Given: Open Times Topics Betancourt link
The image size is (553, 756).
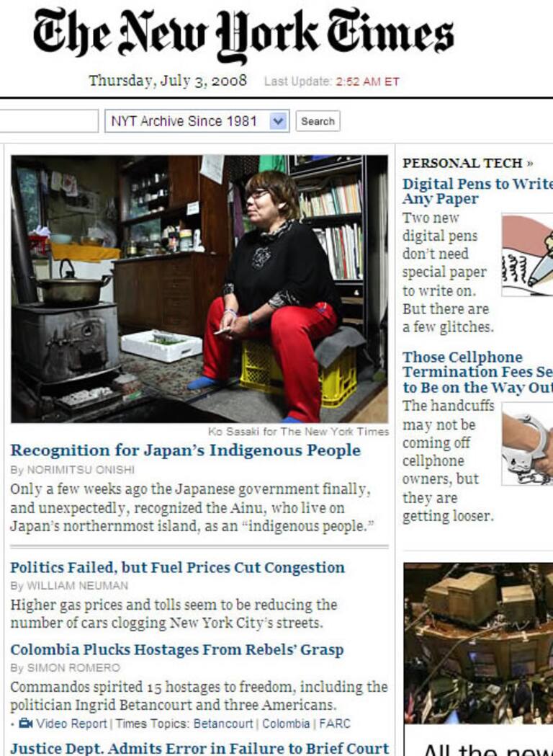Looking at the screenshot, I should [x=222, y=724].
